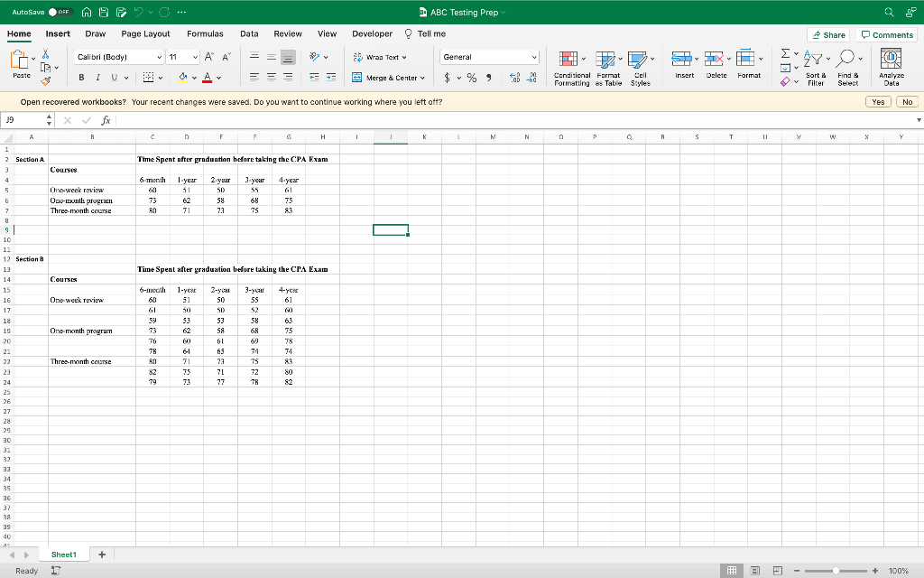This screenshot has width=924, height=578.
Task: Click the Share button
Action: point(828,34)
